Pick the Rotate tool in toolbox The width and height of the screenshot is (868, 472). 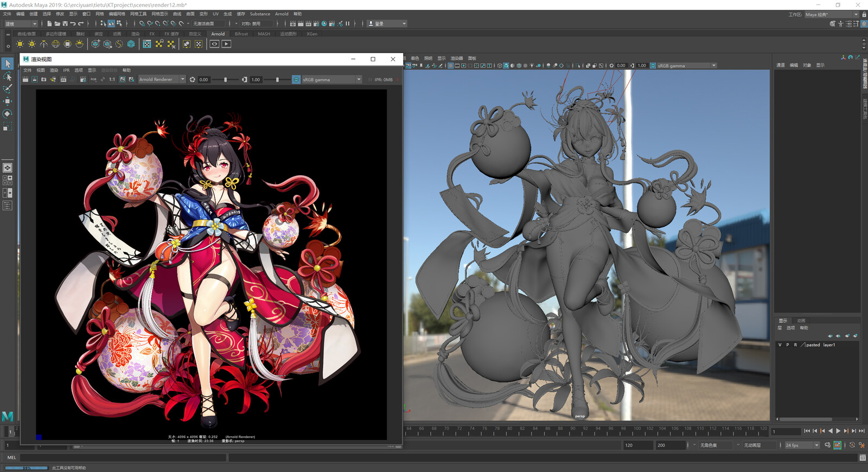point(8,114)
